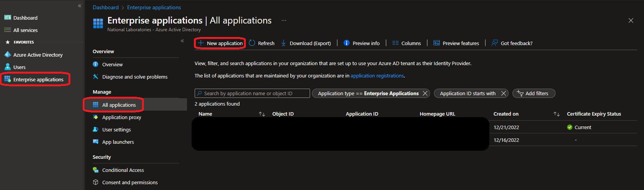Open Preview info
This screenshot has height=190, width=644.
tap(362, 43)
